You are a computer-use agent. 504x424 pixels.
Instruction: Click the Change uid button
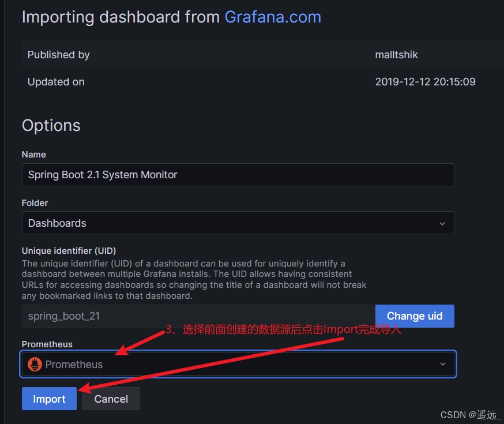tap(415, 316)
